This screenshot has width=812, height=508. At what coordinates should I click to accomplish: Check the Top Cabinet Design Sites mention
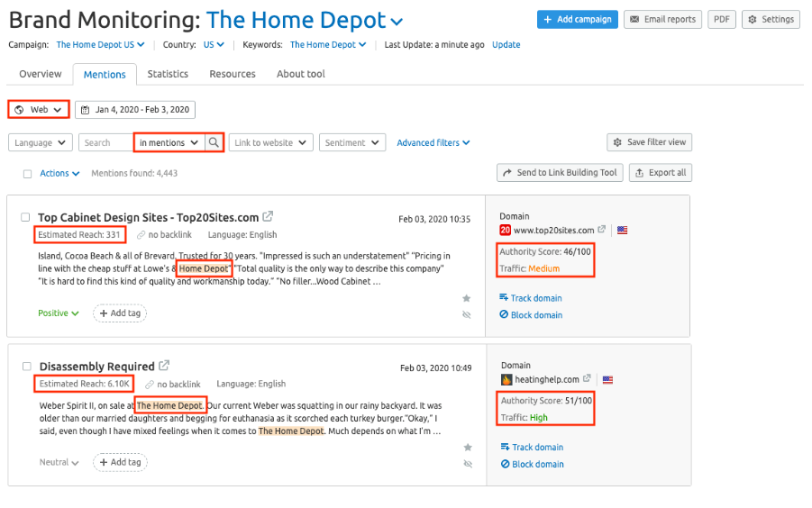[x=27, y=217]
